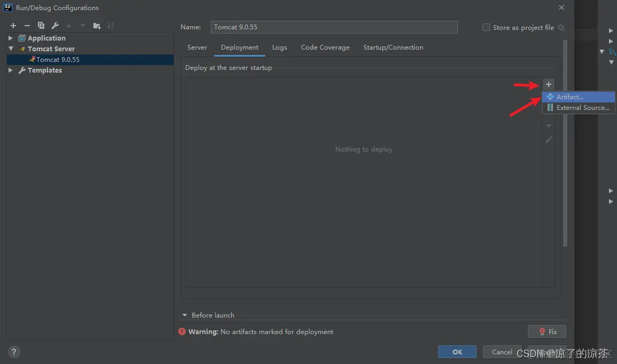Switch to the Server tab
This screenshot has width=617, height=364.
197,47
